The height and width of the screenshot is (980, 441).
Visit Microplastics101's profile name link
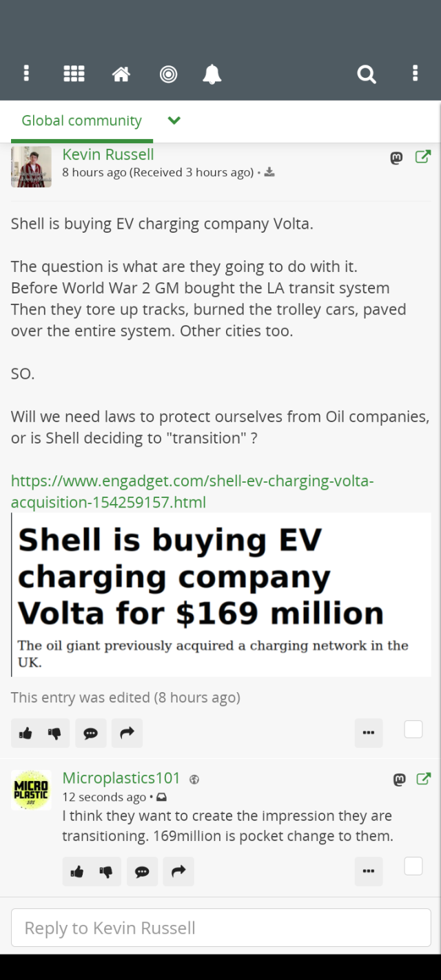click(x=121, y=778)
